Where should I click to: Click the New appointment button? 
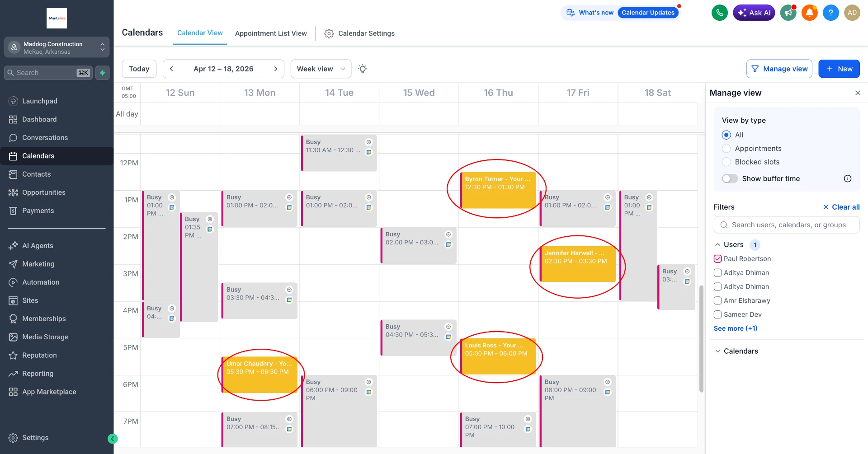tap(839, 69)
